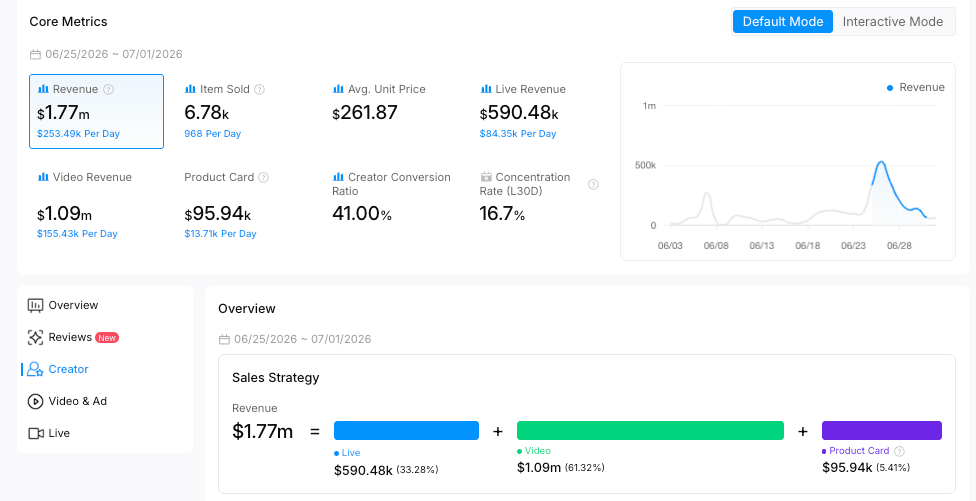Click the bar chart icon beside Revenue
This screenshot has width=976, height=501.
43,89
